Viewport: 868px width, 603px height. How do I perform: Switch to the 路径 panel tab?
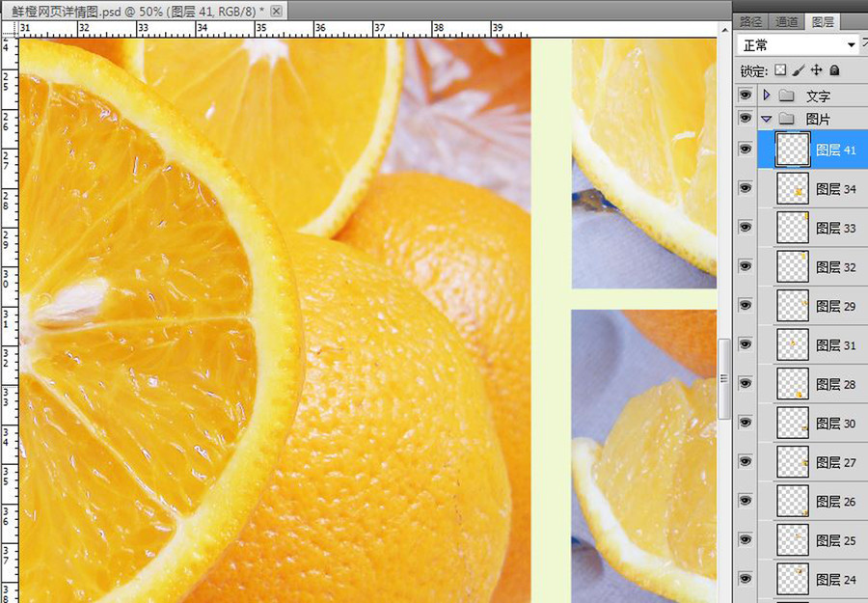point(750,21)
